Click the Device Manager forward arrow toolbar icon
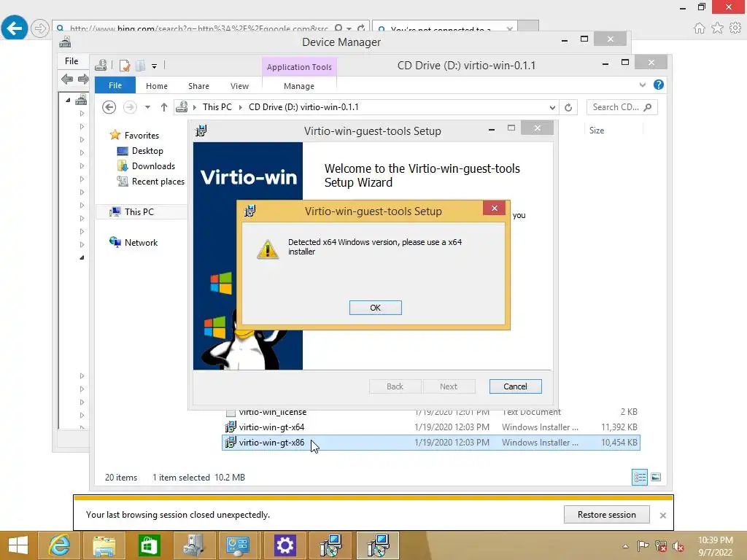Screen dimensions: 747x560 click(x=83, y=79)
